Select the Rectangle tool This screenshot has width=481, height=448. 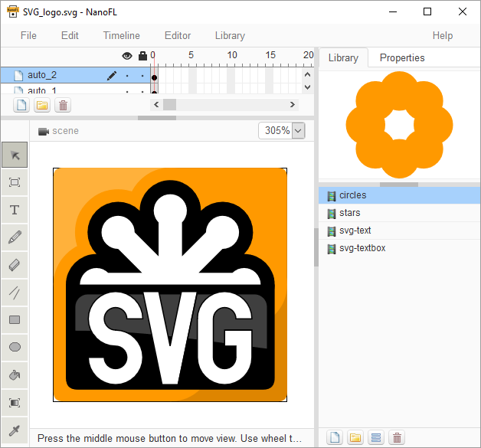15,320
